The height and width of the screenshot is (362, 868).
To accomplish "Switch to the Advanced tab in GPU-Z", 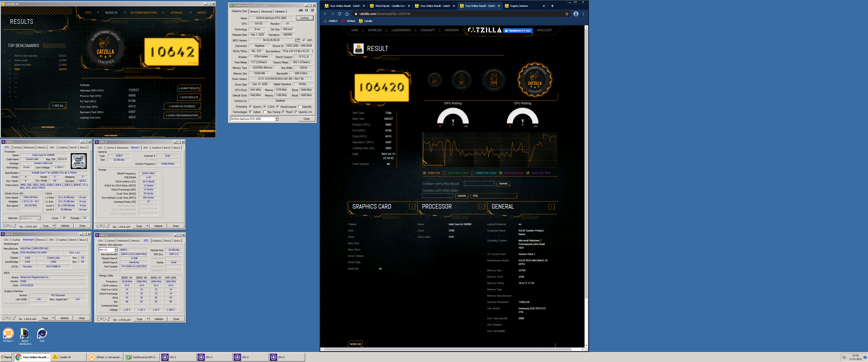I will [266, 12].
